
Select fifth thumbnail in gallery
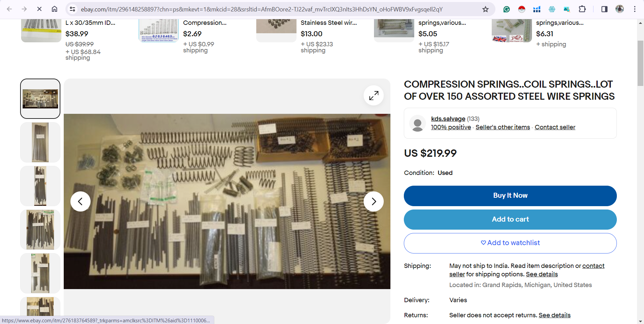tap(40, 273)
